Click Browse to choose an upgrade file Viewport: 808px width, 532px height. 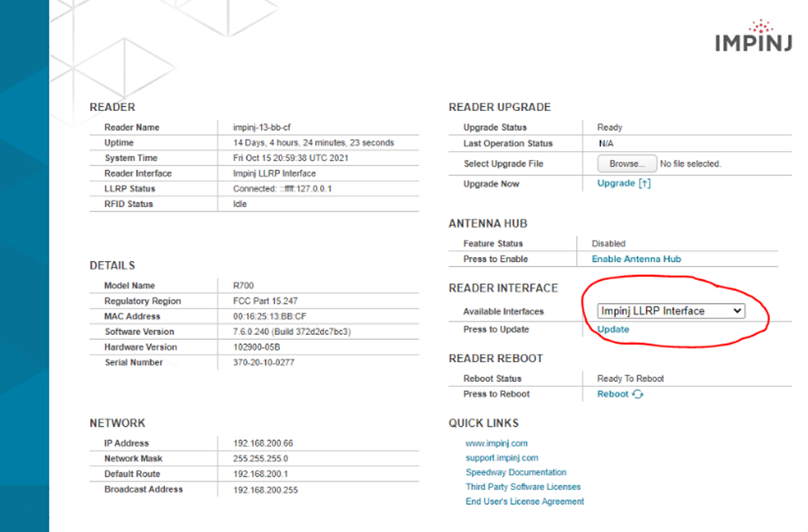point(627,163)
